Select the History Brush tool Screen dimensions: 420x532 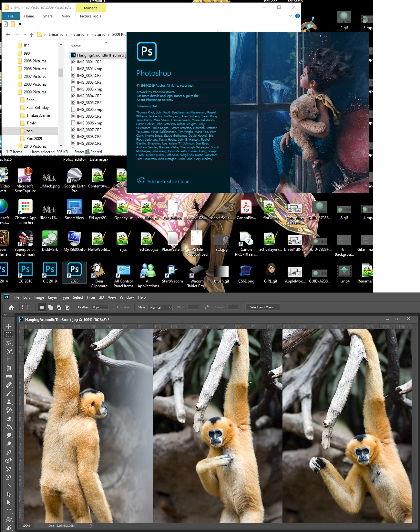click(9, 410)
